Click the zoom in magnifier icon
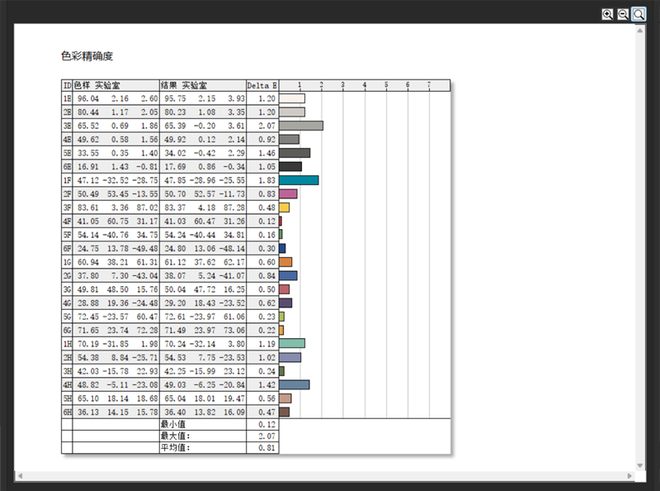This screenshot has width=660, height=491. coord(607,14)
